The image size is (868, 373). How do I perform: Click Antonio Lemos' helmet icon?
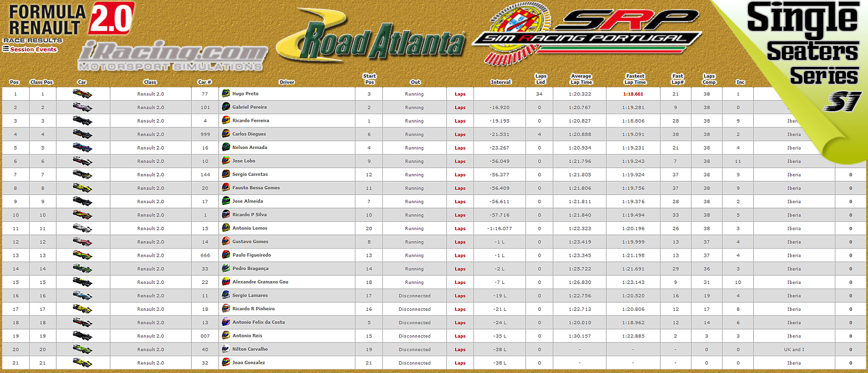pos(226,228)
